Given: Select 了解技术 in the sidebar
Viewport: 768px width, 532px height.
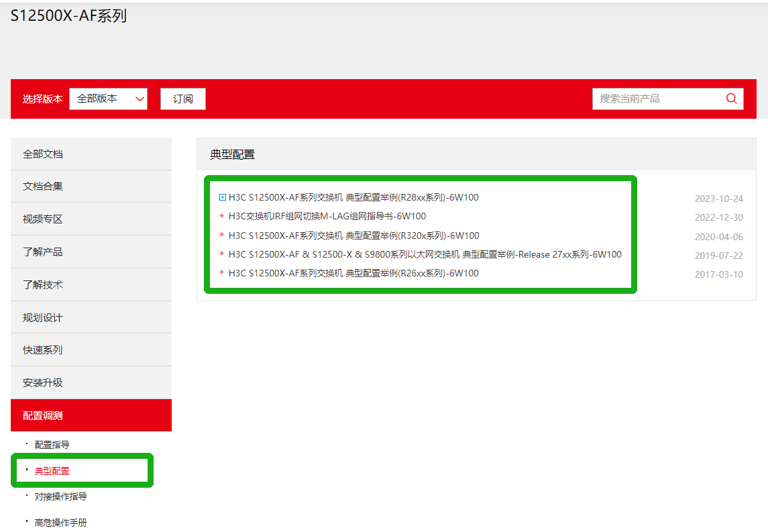Looking at the screenshot, I should click(x=91, y=284).
